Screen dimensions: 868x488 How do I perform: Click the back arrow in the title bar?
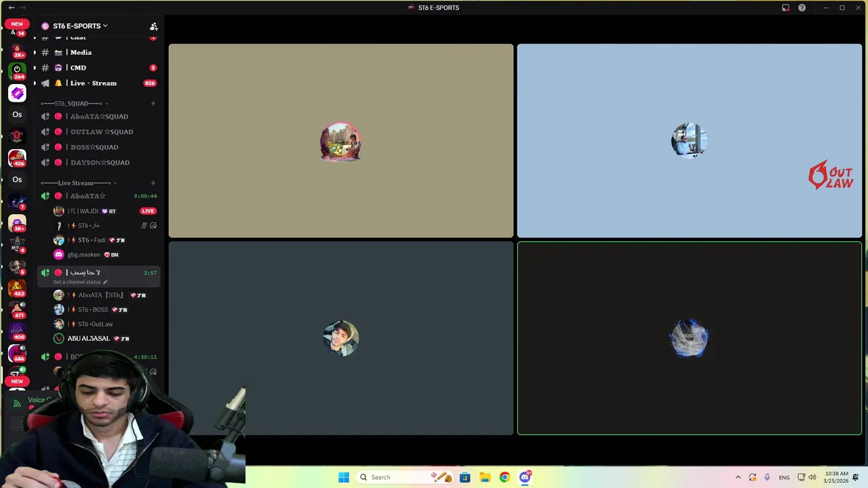coord(11,7)
